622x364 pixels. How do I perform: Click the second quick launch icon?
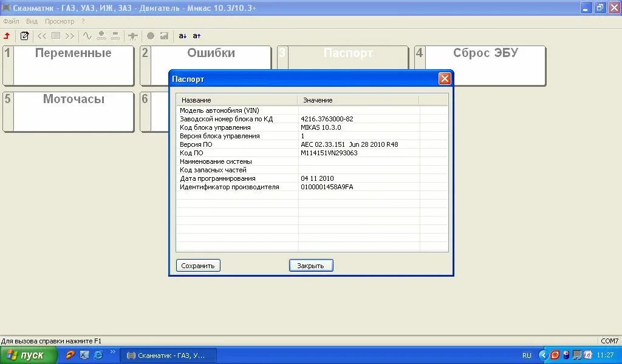pyautogui.click(x=84, y=355)
